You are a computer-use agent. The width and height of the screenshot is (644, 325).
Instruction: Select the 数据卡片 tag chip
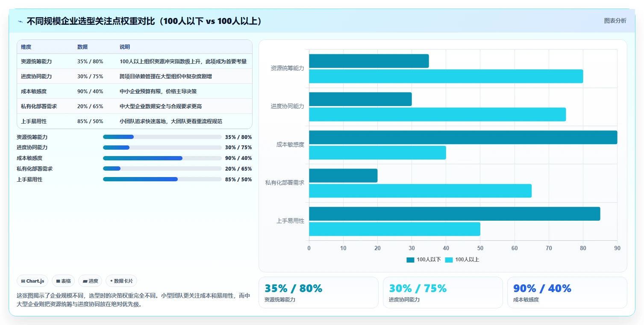click(x=121, y=281)
